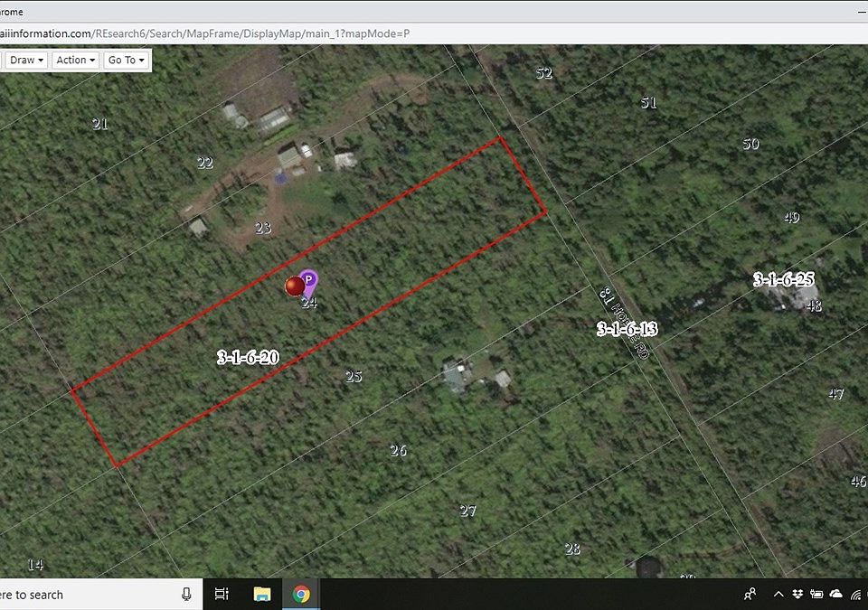The image size is (868, 610).
Task: Open the Go To dropdown menu
Action: point(127,60)
